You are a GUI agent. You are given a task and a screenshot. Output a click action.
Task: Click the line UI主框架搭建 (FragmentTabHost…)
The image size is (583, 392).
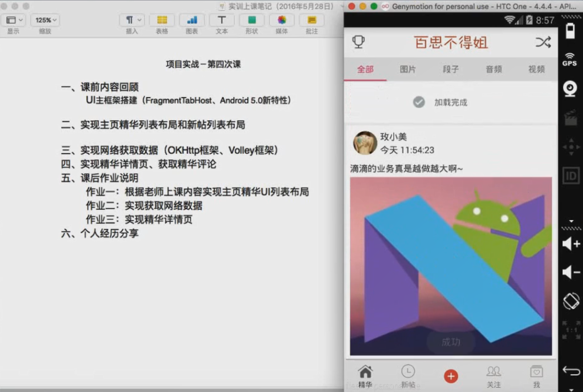coord(188,100)
